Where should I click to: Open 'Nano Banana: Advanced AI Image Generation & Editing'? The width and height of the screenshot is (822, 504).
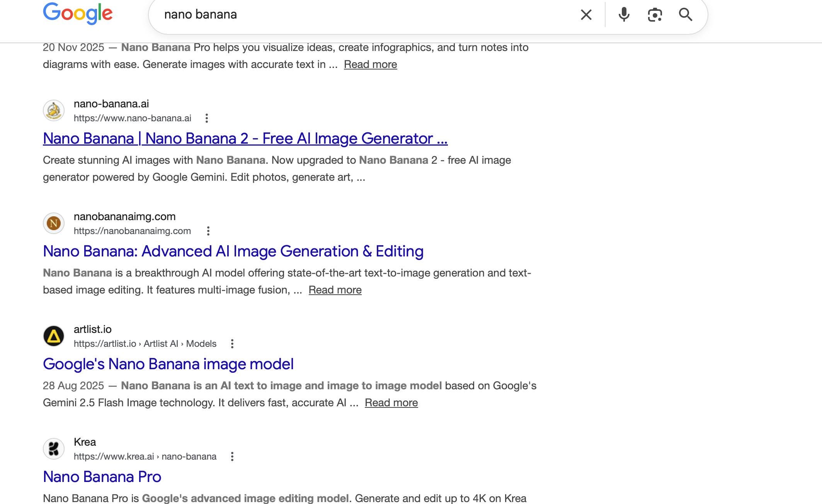[233, 251]
